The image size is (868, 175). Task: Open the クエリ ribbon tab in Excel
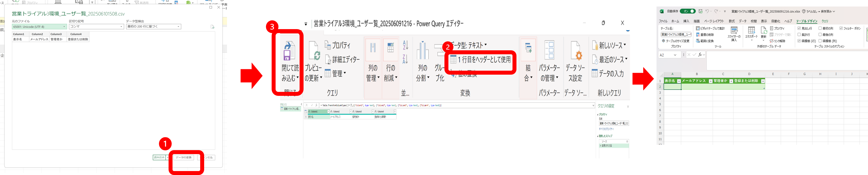pyautogui.click(x=825, y=21)
